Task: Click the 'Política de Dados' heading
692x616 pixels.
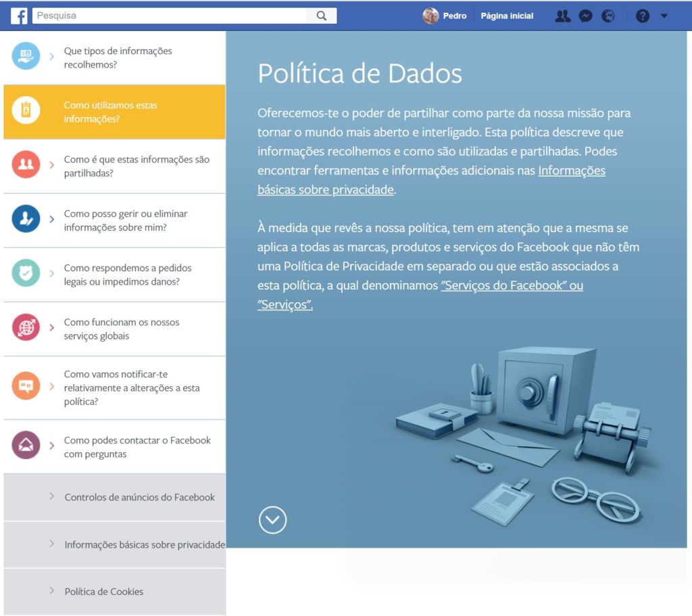Action: (x=360, y=73)
